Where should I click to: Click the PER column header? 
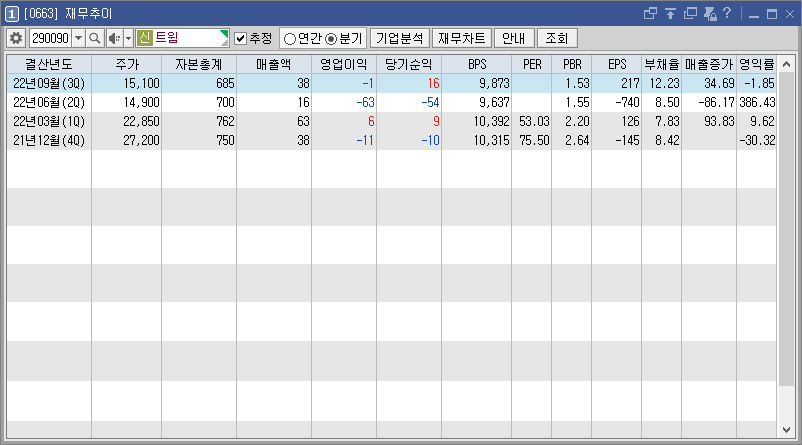tap(532, 64)
